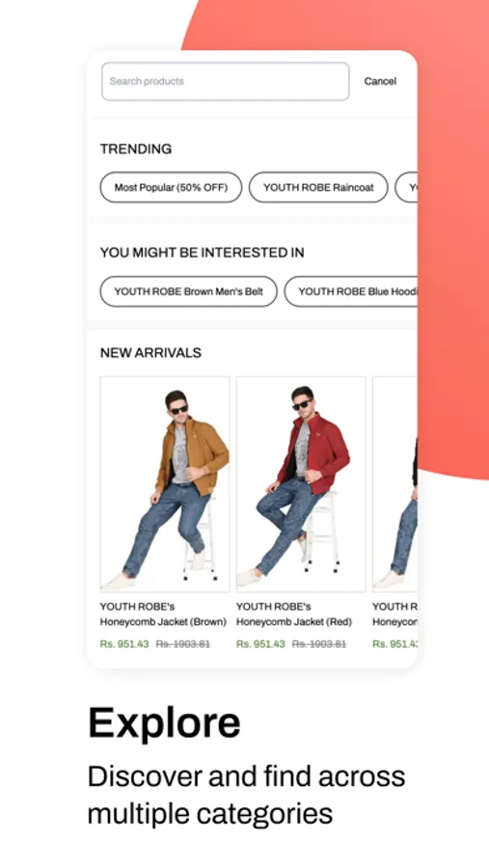Click the Explore heading text
This screenshot has width=489, height=868.
165,723
